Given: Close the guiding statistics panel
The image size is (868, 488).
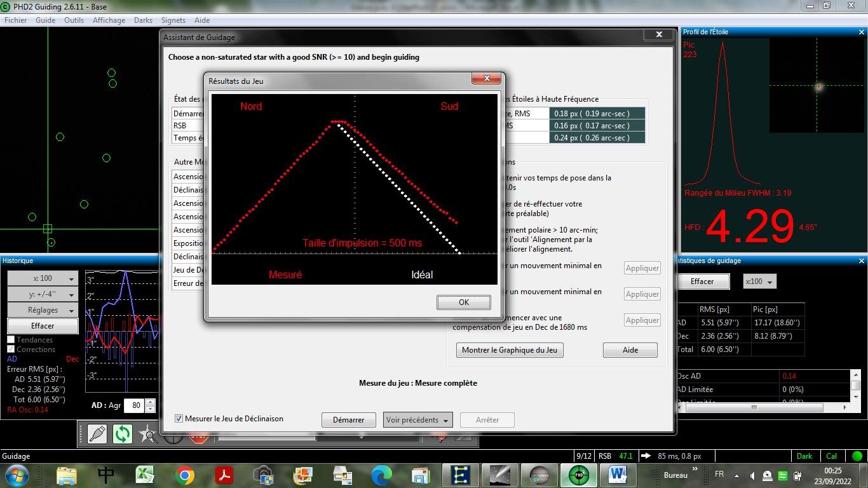Looking at the screenshot, I should (862, 261).
